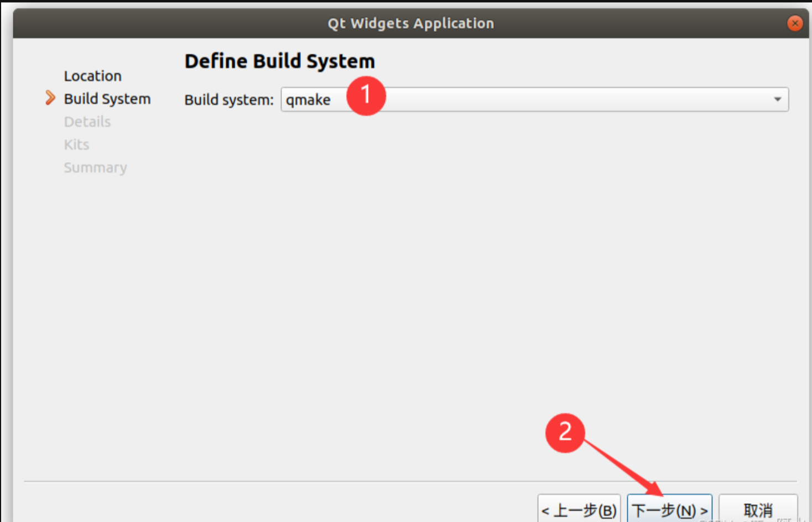Cancel the wizard with 取消 button
This screenshot has height=522, width=812.
pyautogui.click(x=758, y=509)
